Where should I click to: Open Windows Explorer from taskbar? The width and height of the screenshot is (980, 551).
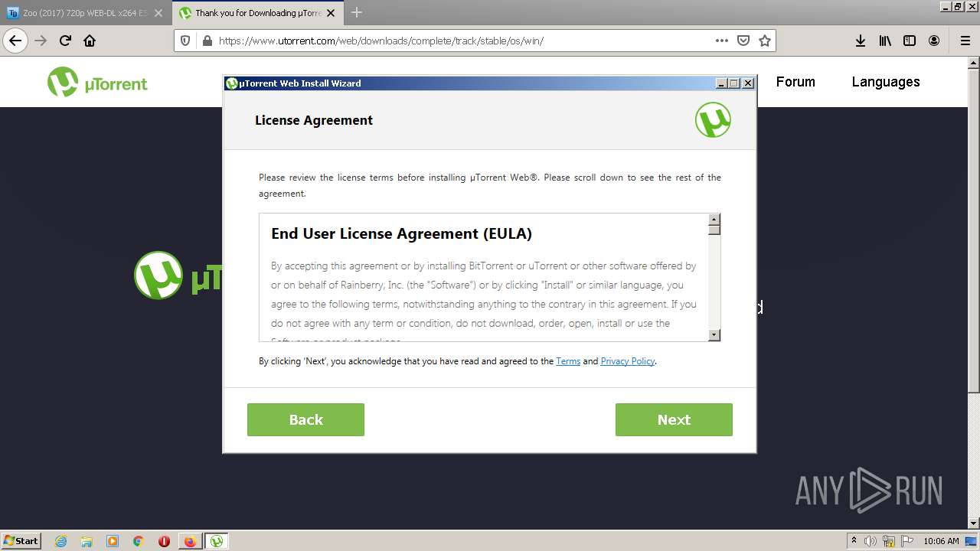tap(87, 541)
